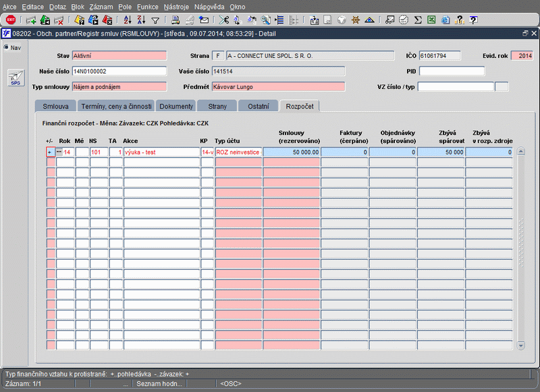
Task: Click the sort ascending A-Z icon
Action: pos(128,20)
